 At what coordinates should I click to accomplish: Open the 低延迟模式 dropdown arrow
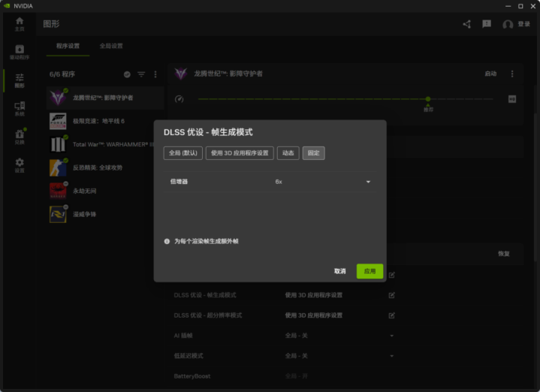[x=391, y=356]
